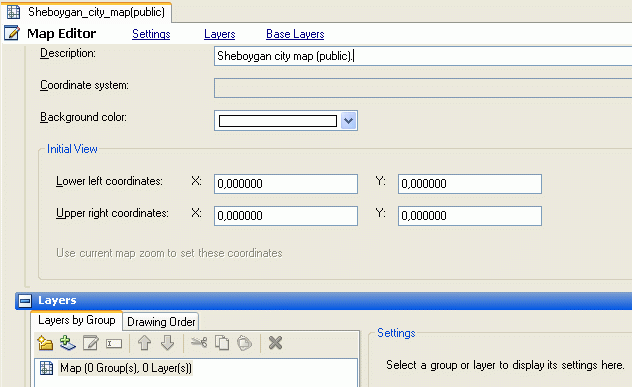Viewport: 632px width, 387px height.
Task: Click the Lower left Y coordinate field
Action: tap(470, 184)
